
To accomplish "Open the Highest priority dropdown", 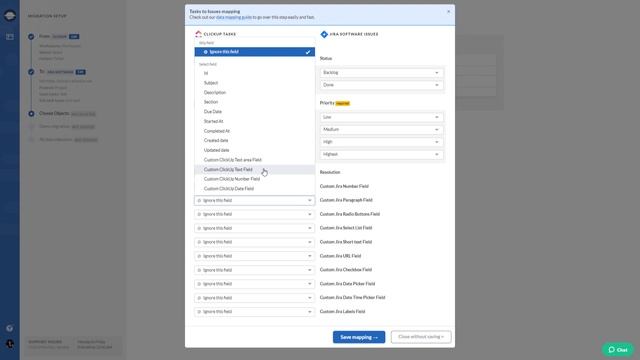I will pyautogui.click(x=381, y=154).
